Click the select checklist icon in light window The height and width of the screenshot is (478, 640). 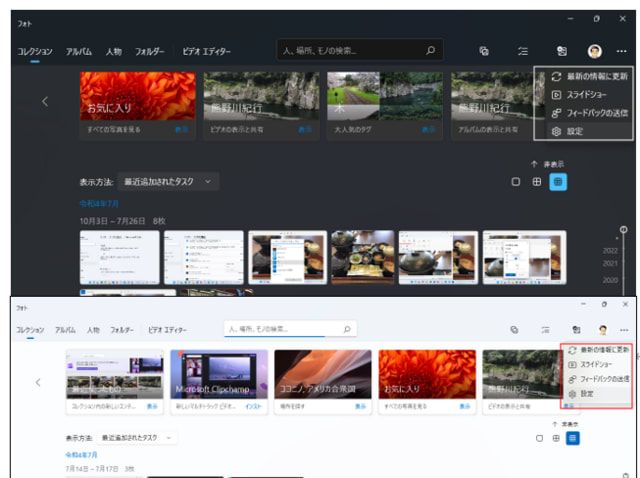(x=545, y=329)
